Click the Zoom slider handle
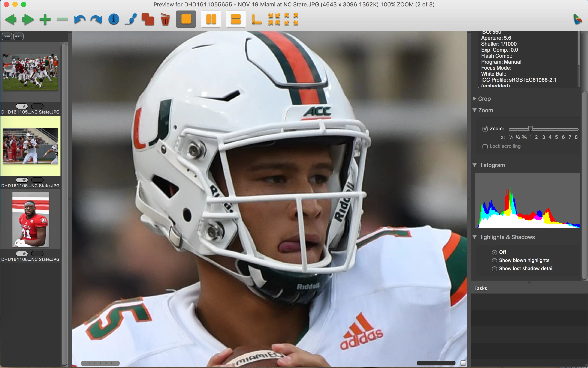Screen dimensions: 588x368 (x=530, y=128)
